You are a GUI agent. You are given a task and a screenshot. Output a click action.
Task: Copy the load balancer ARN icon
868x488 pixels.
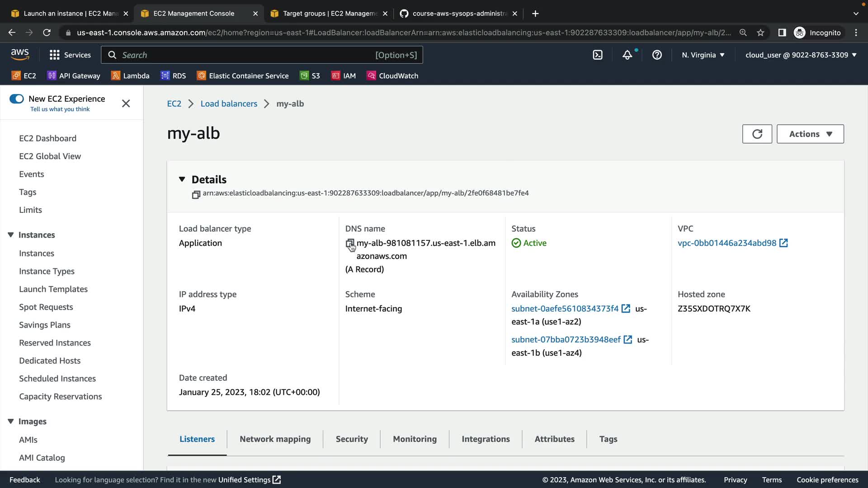(196, 195)
